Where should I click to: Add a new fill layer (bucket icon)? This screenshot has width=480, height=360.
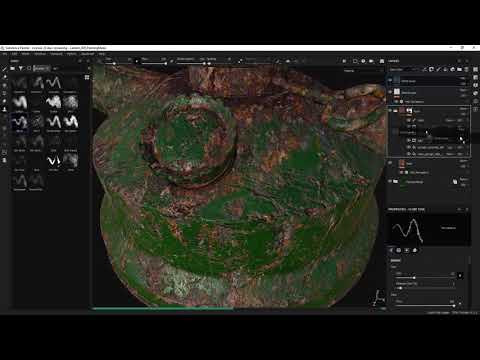[445, 69]
